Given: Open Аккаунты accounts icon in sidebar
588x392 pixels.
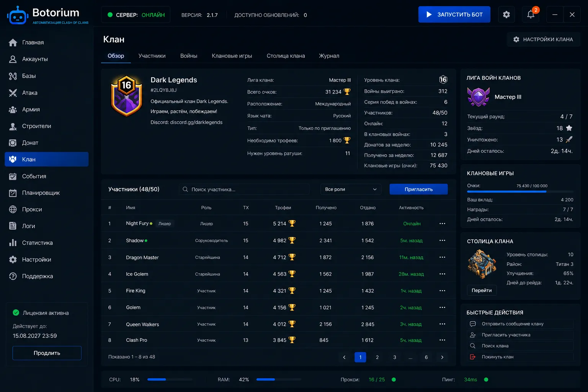Looking at the screenshot, I should (13, 59).
